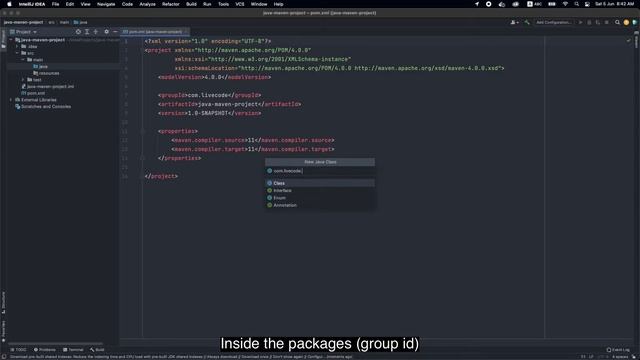
Task: Open the Terminal tool window
Action: pyautogui.click(x=73, y=350)
